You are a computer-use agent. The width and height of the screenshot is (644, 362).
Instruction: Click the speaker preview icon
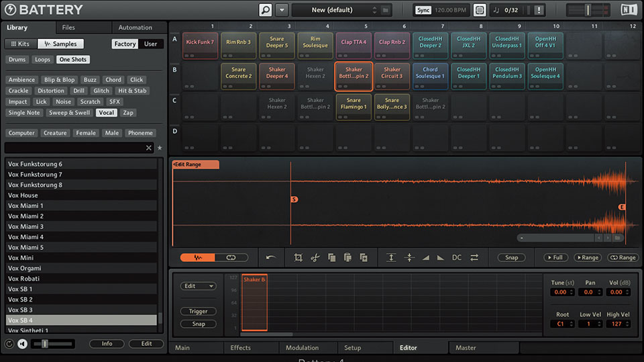tap(23, 343)
